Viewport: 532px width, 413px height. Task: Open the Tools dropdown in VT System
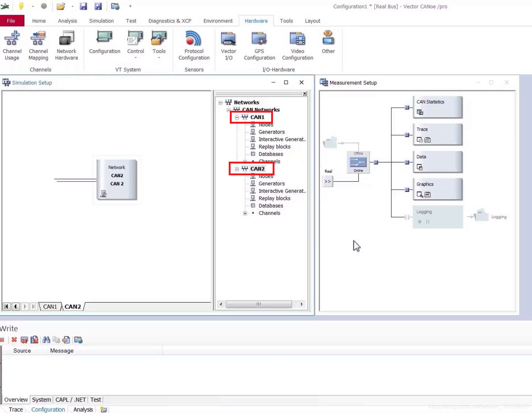point(159,58)
